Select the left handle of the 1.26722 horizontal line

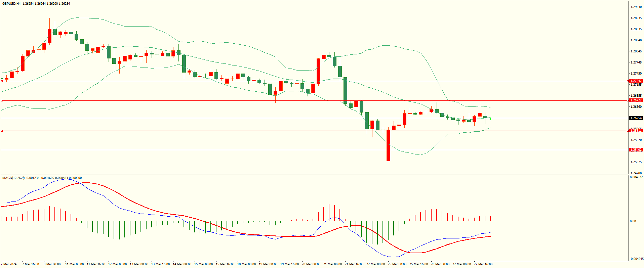[x=2, y=100]
